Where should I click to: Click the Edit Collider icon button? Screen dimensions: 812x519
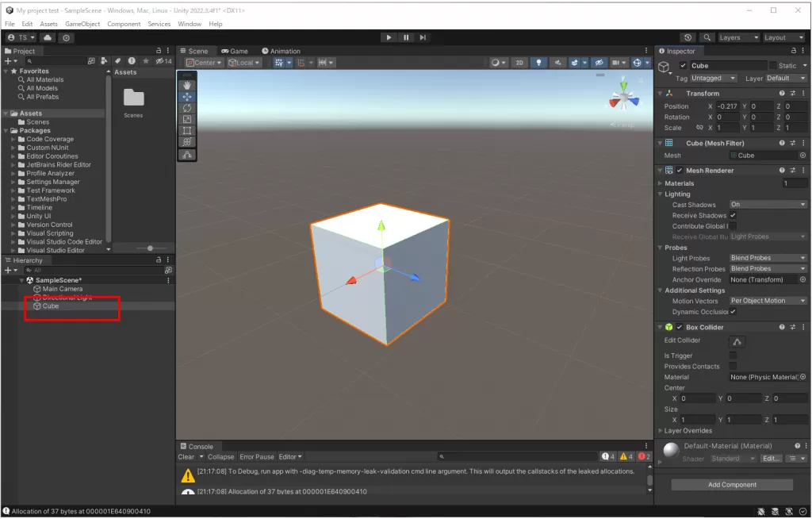[735, 341]
